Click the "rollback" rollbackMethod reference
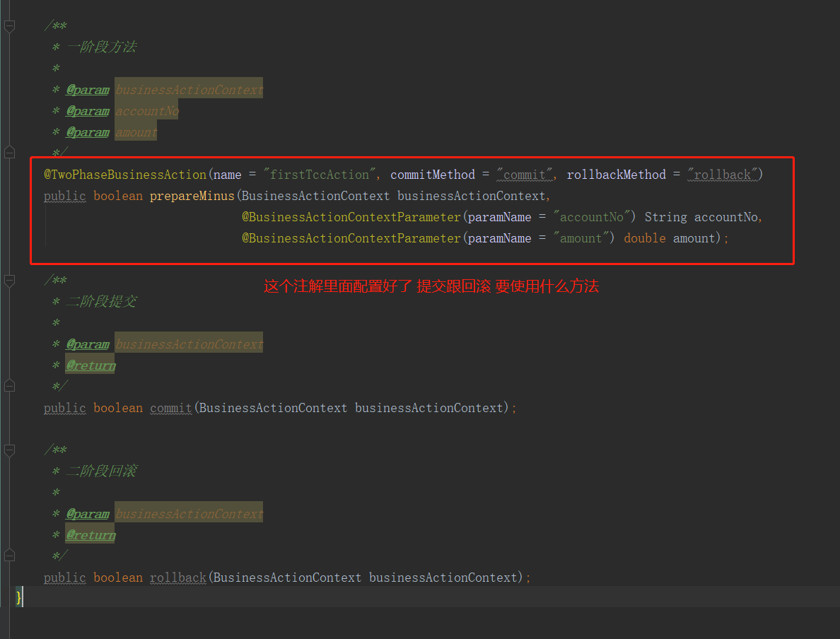Image resolution: width=840 pixels, height=639 pixels. pos(723,175)
